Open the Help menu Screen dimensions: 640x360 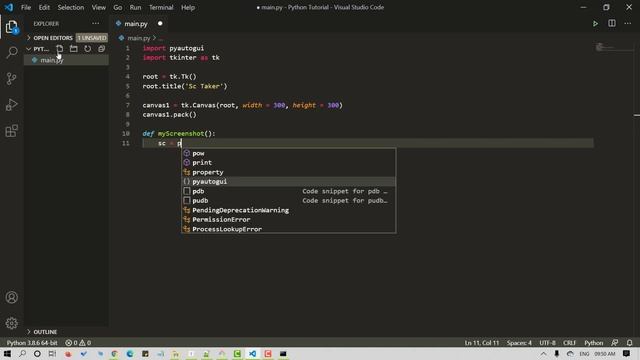[188, 7]
